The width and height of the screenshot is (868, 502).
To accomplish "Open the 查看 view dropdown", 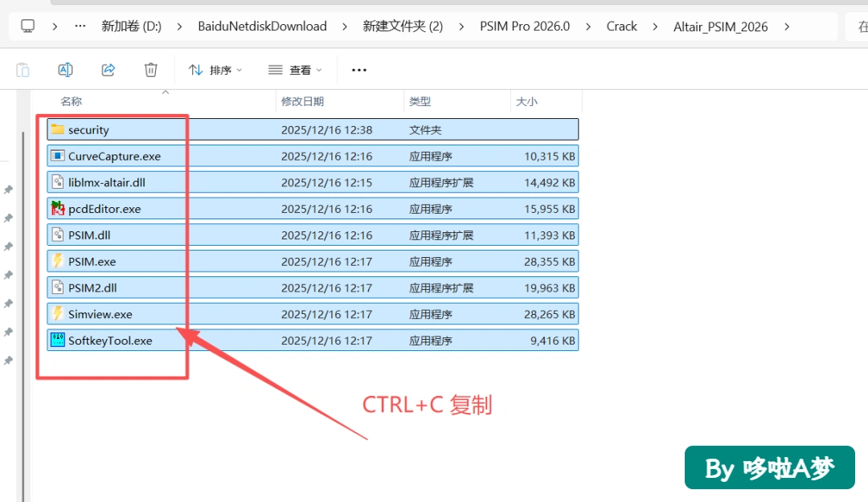I will 295,70.
